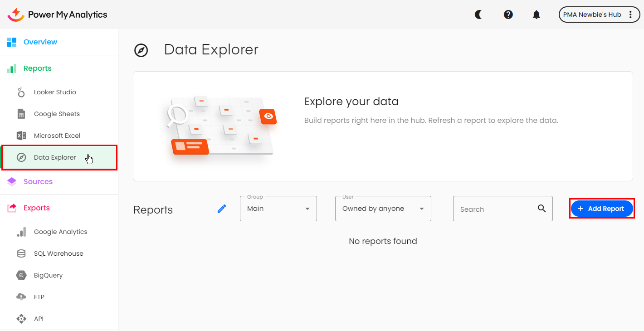Image resolution: width=644 pixels, height=331 pixels.
Task: Open Google Analytics export
Action: coord(60,232)
